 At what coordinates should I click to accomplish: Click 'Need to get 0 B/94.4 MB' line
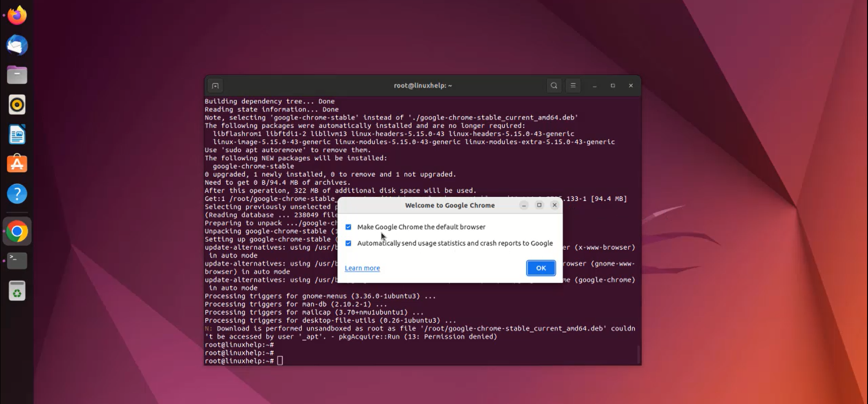tap(277, 182)
